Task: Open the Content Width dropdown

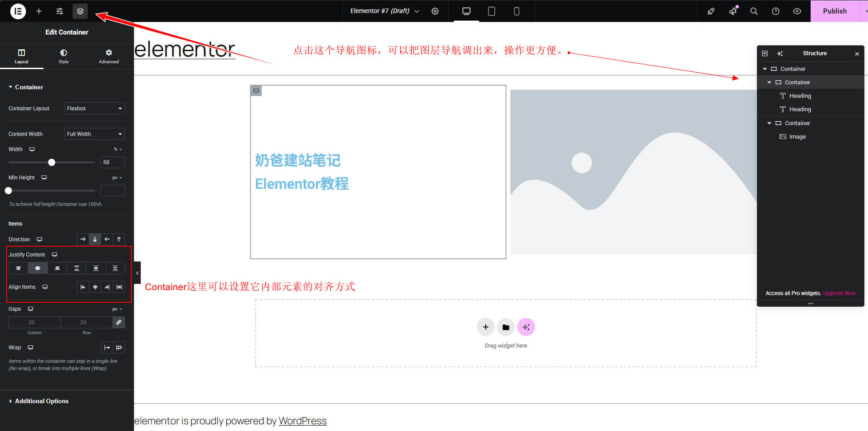Action: [x=95, y=134]
